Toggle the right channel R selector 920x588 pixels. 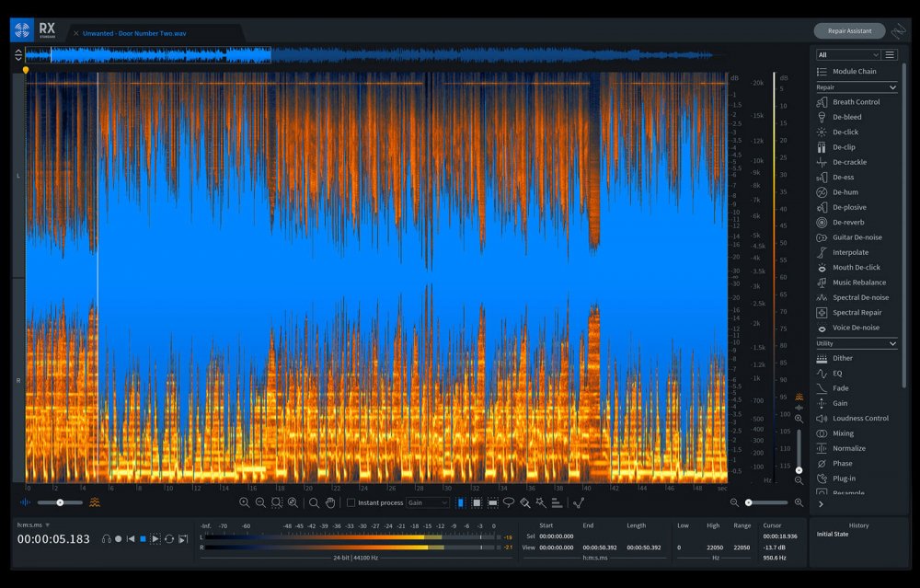(18, 380)
